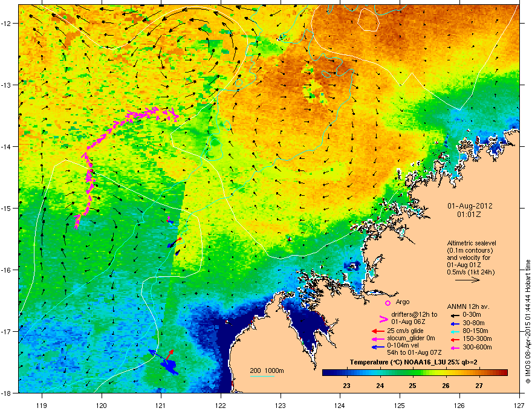Click the red ANMN arrow for 150-300m
This screenshot has height=411, width=532.
[x=455, y=339]
